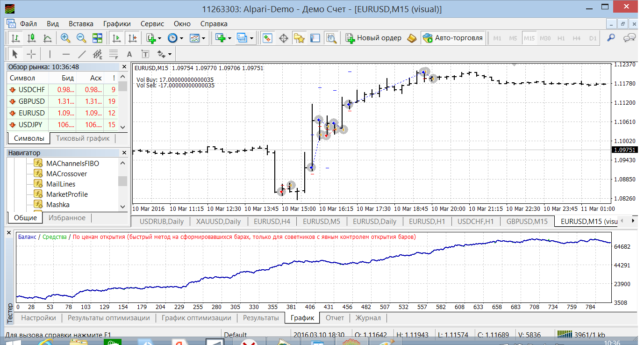The height and width of the screenshot is (345, 644).
Task: Switch to the Отчет tester tab
Action: coord(335,318)
